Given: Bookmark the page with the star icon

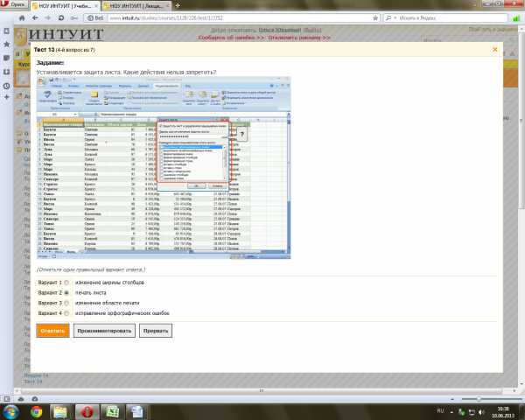Looking at the screenshot, I should 375,18.
